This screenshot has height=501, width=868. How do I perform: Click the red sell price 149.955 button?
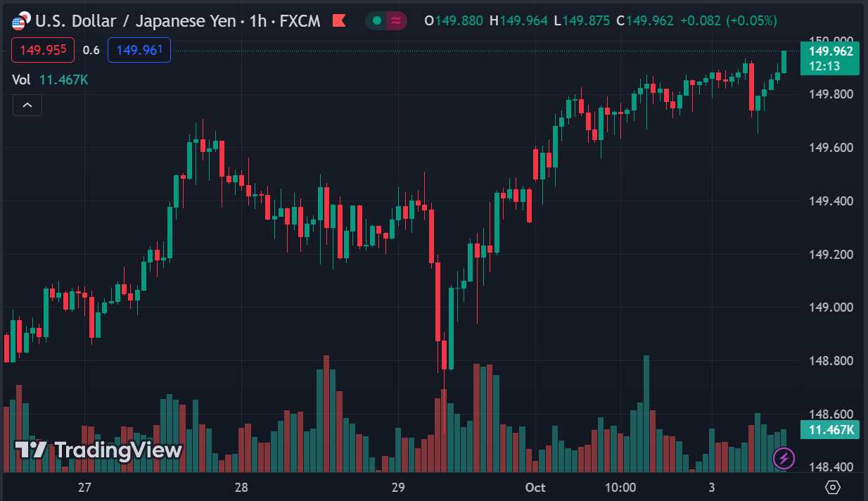(x=44, y=50)
